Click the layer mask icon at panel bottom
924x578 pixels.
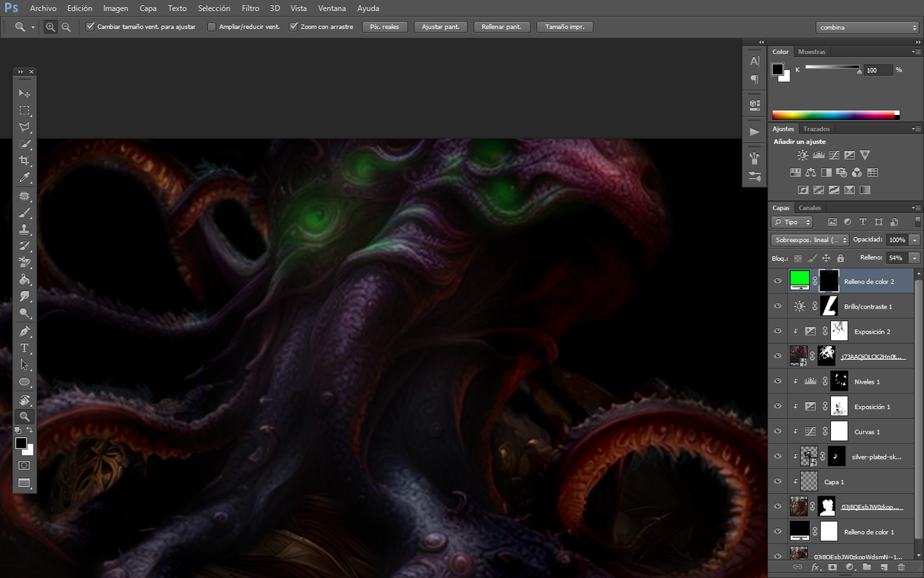pos(832,568)
